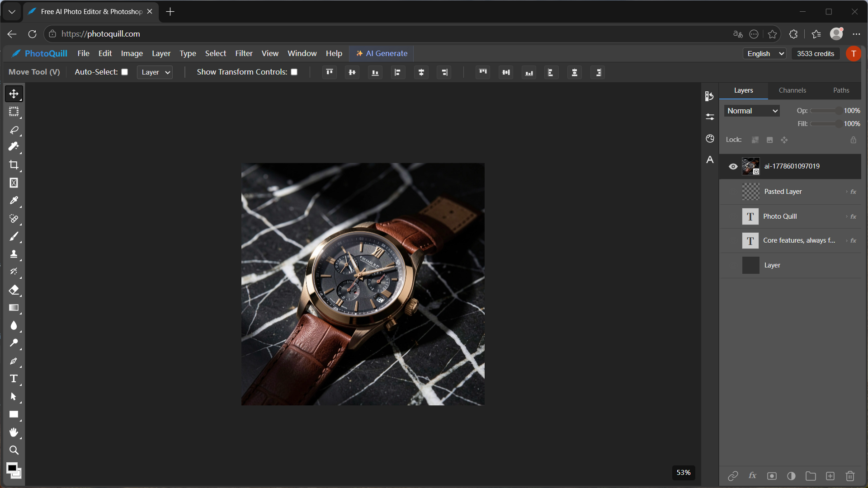The height and width of the screenshot is (488, 868).
Task: Select the Eyedropper tool
Action: [x=14, y=201]
